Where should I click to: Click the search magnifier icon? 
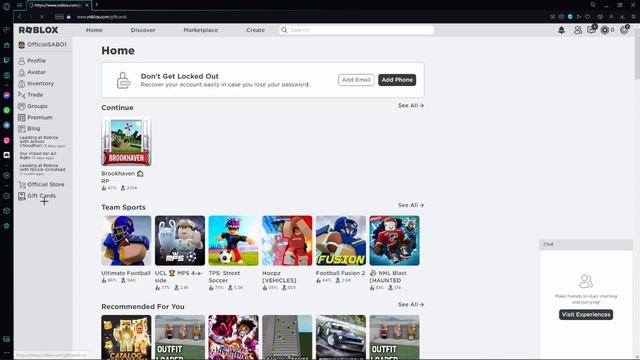[284, 30]
